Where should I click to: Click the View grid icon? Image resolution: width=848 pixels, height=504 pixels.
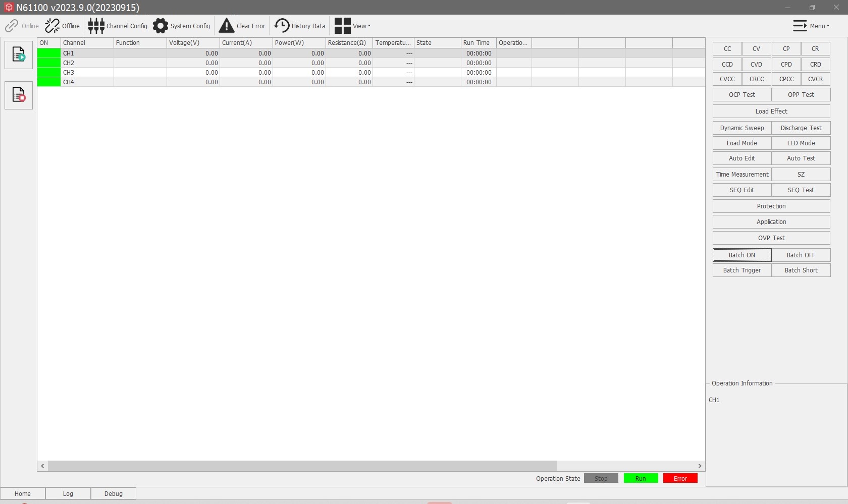point(342,26)
